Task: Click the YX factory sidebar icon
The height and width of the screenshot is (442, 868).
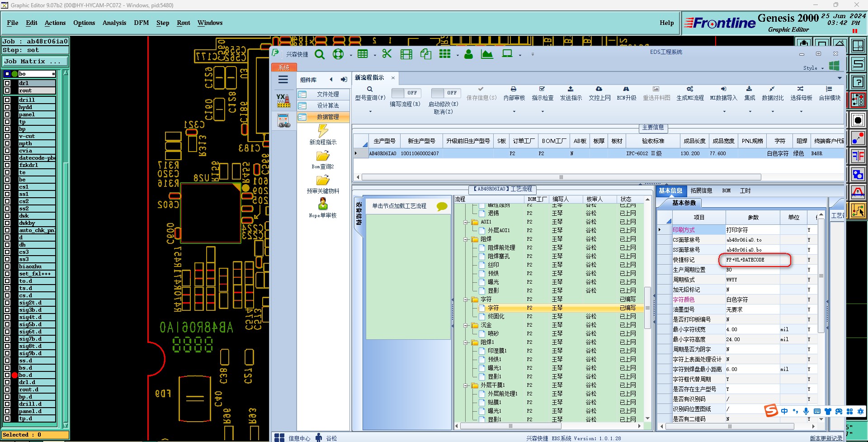Action: [x=283, y=100]
